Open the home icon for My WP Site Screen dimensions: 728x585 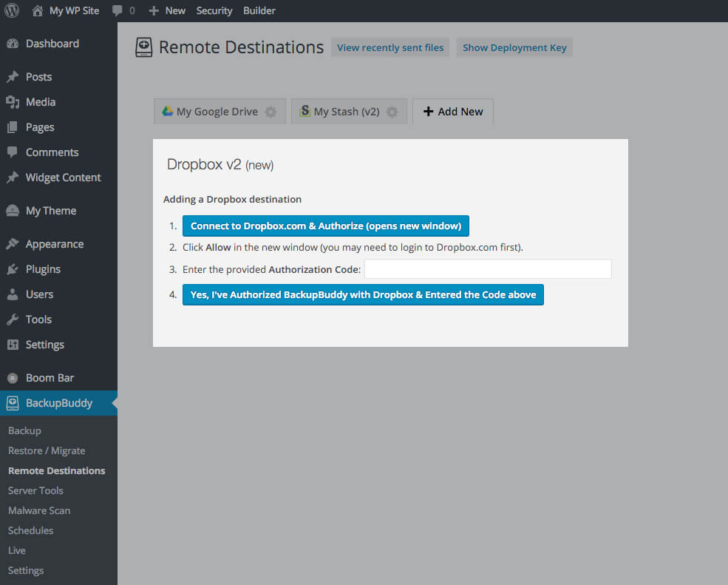[37, 10]
